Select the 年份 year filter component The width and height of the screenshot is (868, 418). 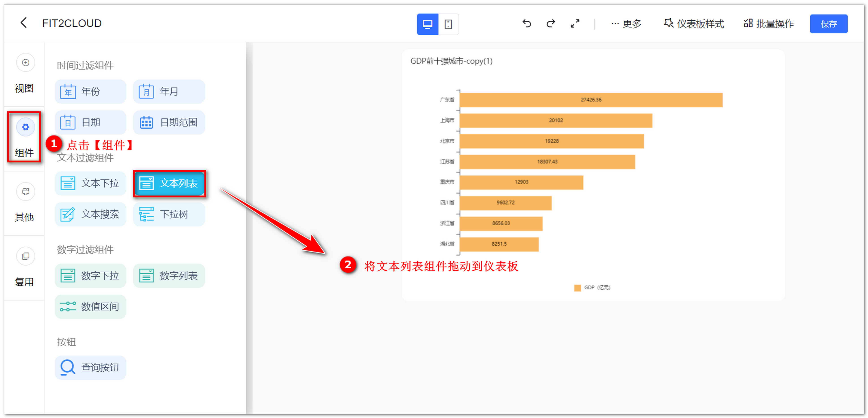[x=90, y=91]
